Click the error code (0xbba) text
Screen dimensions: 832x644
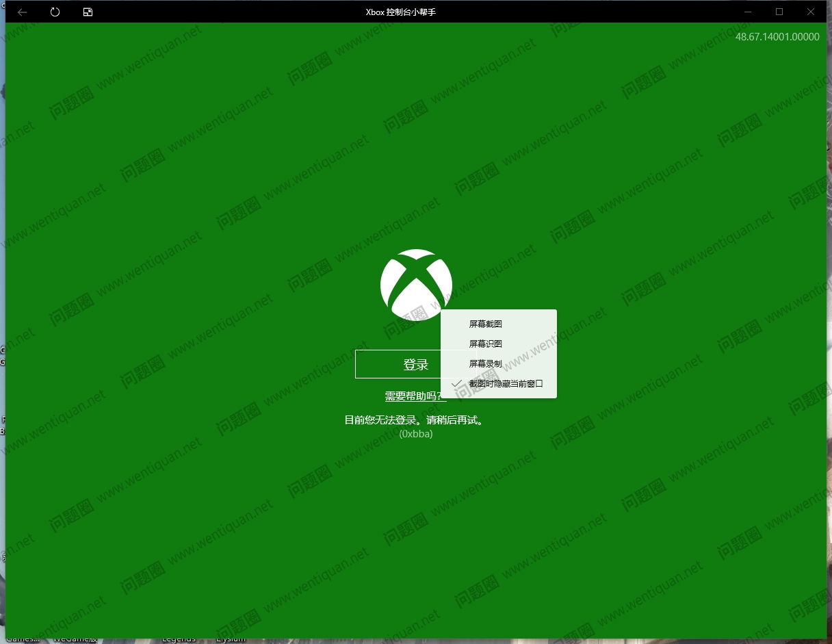click(x=416, y=434)
